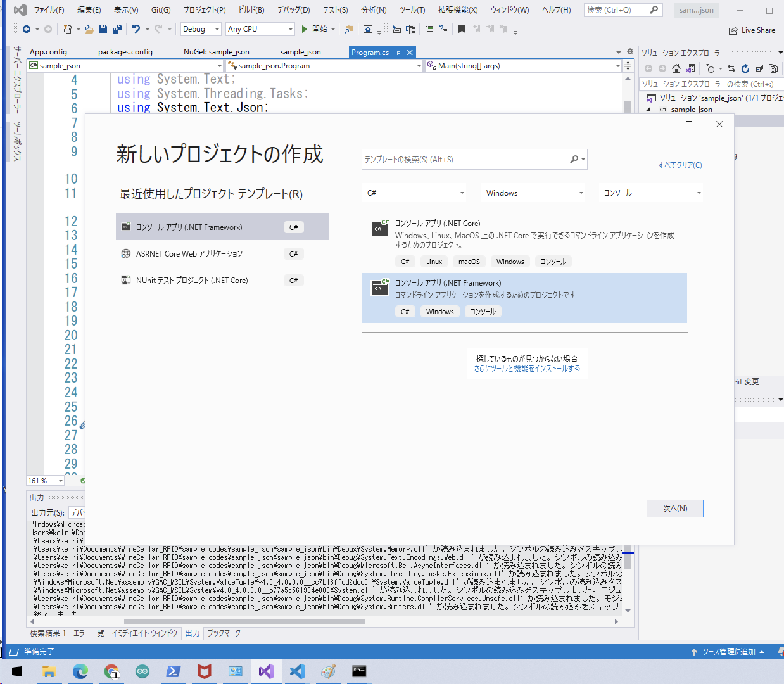Open Find in Files via toolbar icon
This screenshot has height=684, width=784.
pos(349,28)
